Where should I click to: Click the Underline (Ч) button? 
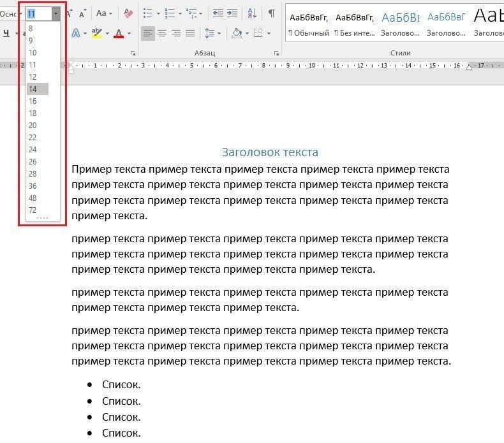pyautogui.click(x=6, y=33)
